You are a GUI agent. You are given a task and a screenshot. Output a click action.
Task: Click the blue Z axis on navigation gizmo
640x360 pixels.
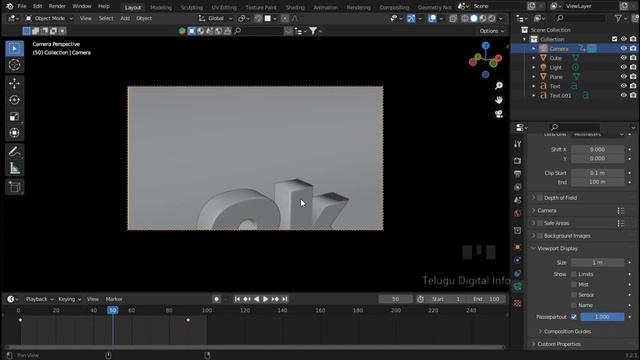click(x=485, y=46)
